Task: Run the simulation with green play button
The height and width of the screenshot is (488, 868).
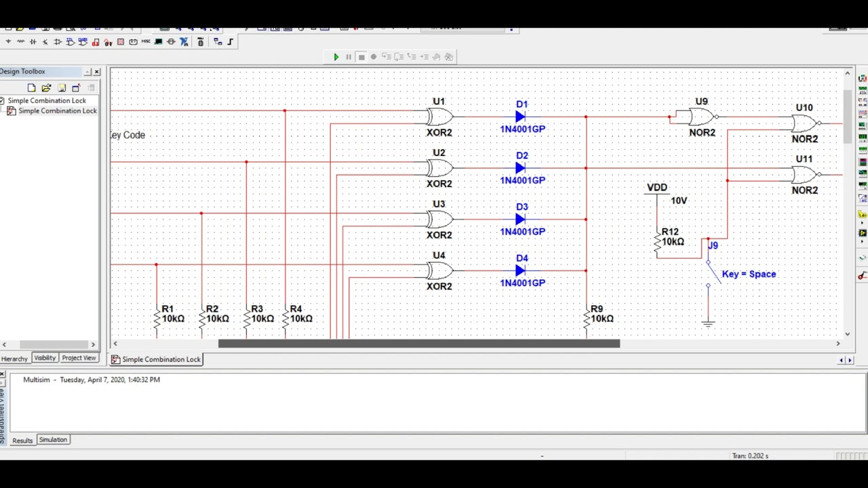Action: click(x=336, y=57)
